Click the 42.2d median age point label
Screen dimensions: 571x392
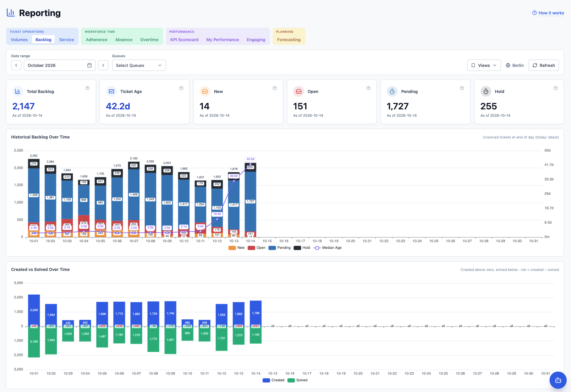[x=250, y=159]
